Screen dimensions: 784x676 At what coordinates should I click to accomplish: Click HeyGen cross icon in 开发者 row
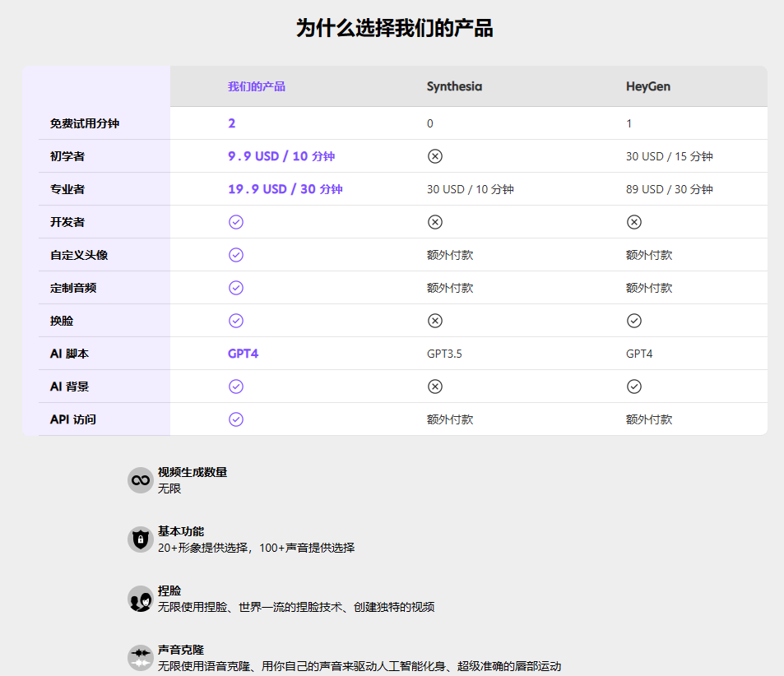point(634,222)
